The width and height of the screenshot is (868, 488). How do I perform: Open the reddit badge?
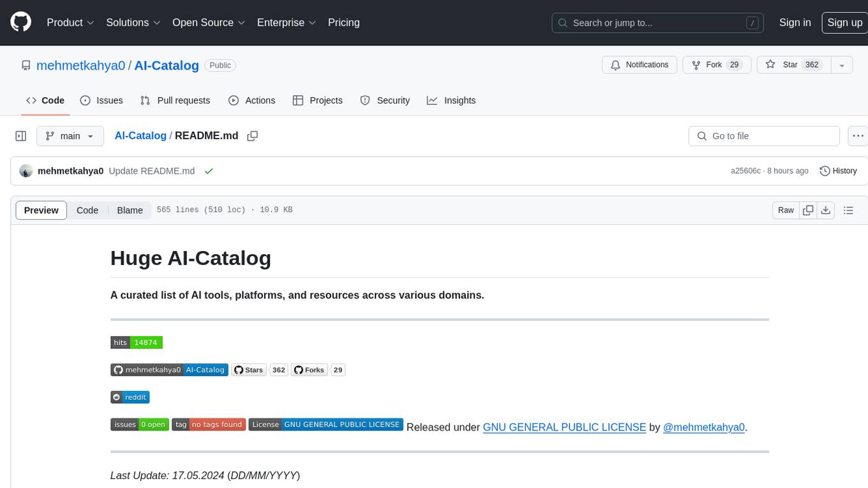coord(130,397)
